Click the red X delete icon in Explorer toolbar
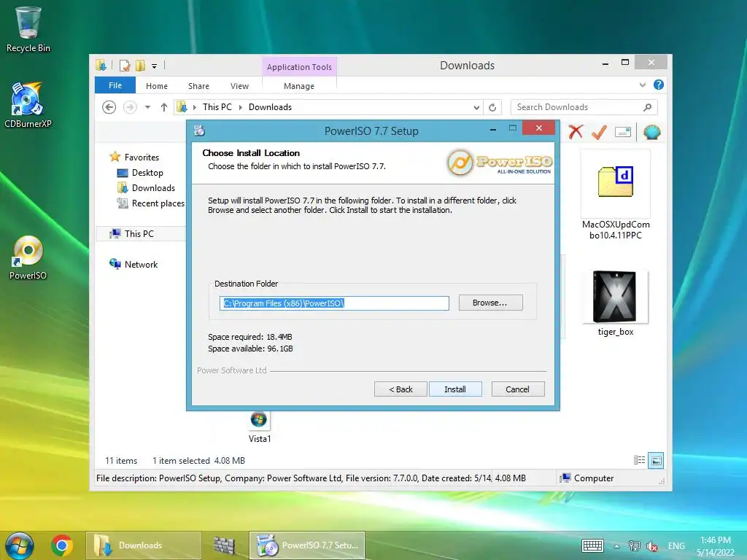The image size is (747, 560). tap(576, 131)
